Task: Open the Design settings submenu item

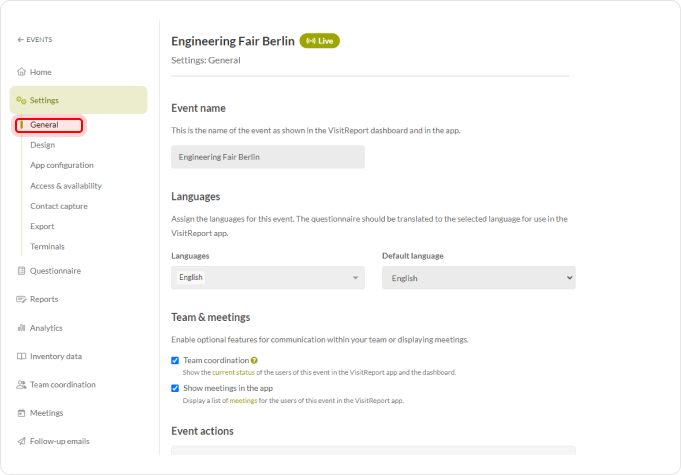Action: point(42,145)
